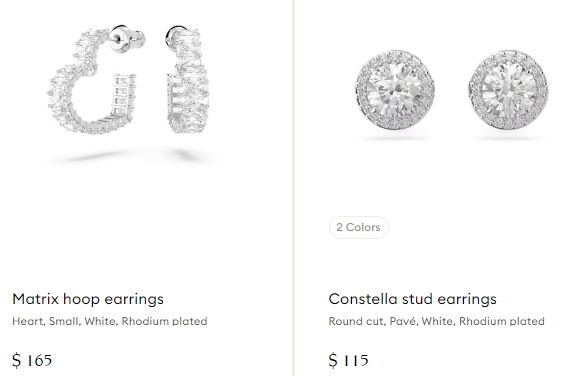Image resolution: width=582 pixels, height=376 pixels.
Task: Open the Constella stud earrings product title
Action: [412, 299]
